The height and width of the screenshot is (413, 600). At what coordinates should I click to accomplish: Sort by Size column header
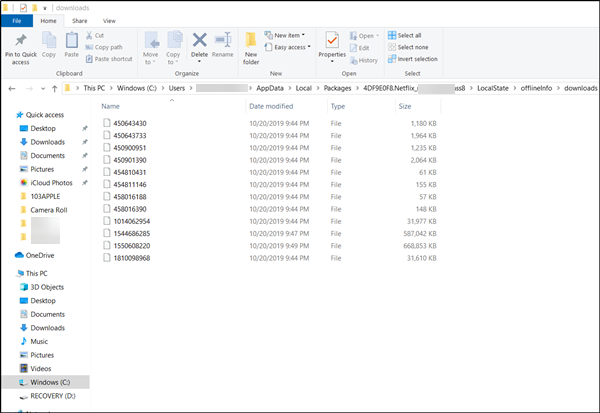404,106
